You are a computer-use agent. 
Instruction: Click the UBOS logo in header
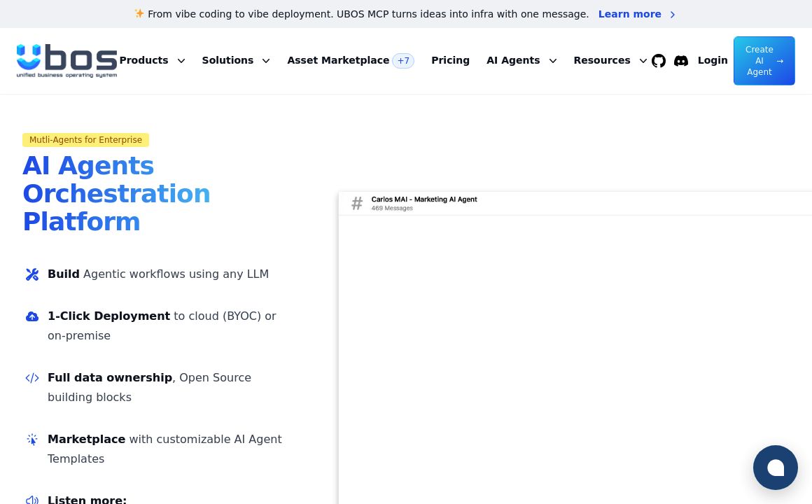point(66,61)
